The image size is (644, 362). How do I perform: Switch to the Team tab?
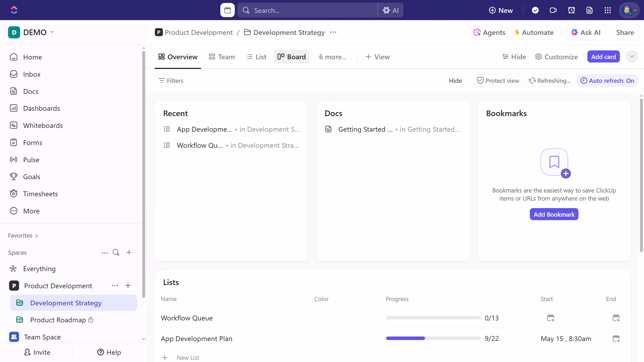point(222,57)
